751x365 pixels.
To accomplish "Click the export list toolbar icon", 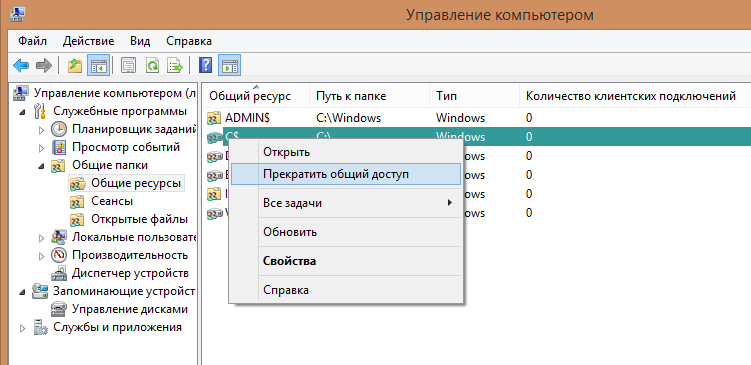I will [175, 66].
